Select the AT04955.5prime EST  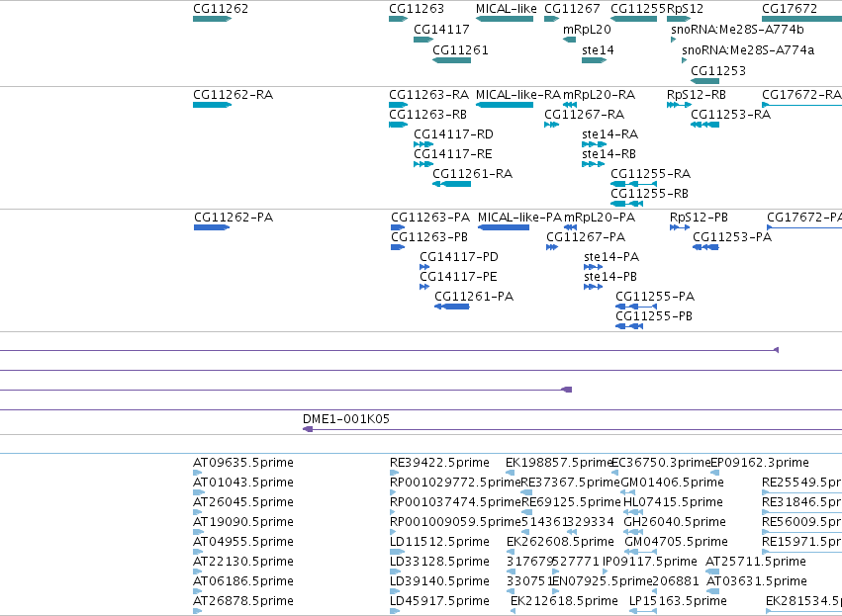tap(198, 552)
